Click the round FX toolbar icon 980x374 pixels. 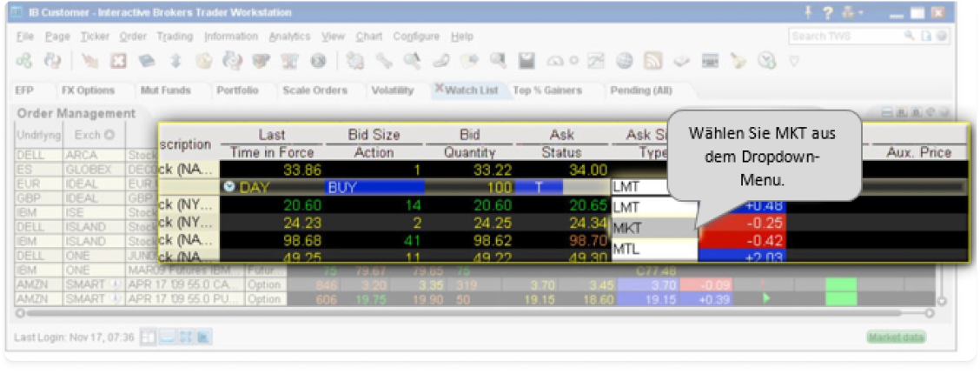click(318, 61)
